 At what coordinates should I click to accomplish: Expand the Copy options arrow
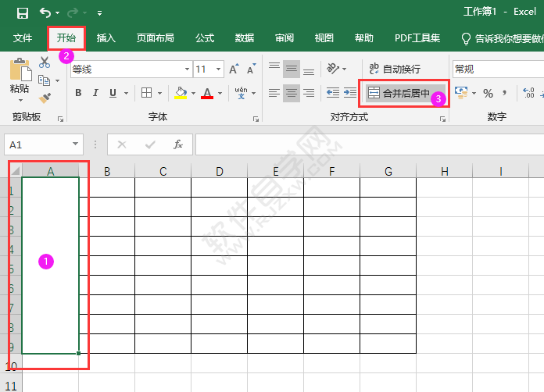point(58,80)
